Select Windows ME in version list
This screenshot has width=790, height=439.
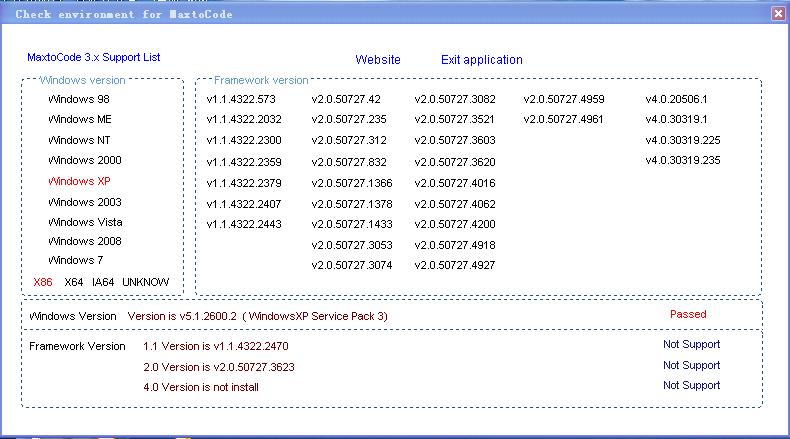(x=80, y=119)
